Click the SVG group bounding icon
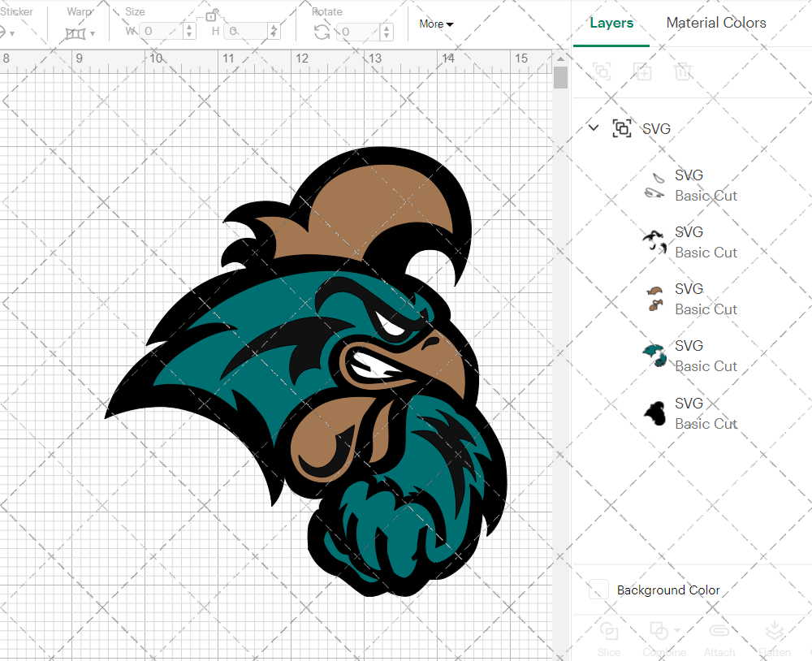 click(x=621, y=128)
